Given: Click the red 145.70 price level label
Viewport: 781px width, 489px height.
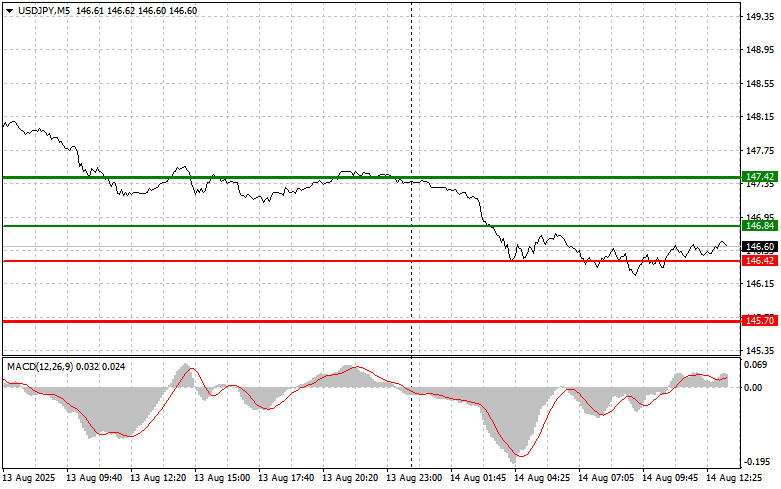Looking at the screenshot, I should tap(760, 321).
